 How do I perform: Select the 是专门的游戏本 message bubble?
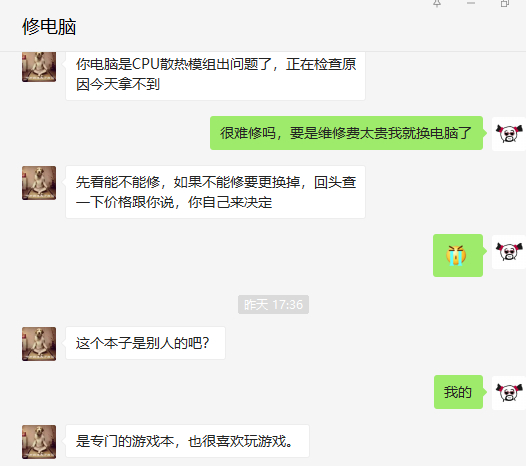click(x=187, y=441)
